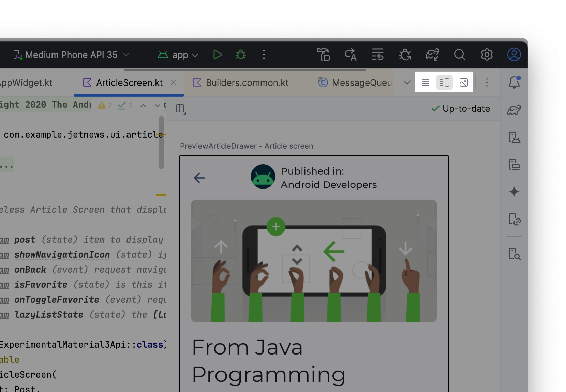Click the Up-to-date preview status
566x392 pixels.
(x=461, y=109)
